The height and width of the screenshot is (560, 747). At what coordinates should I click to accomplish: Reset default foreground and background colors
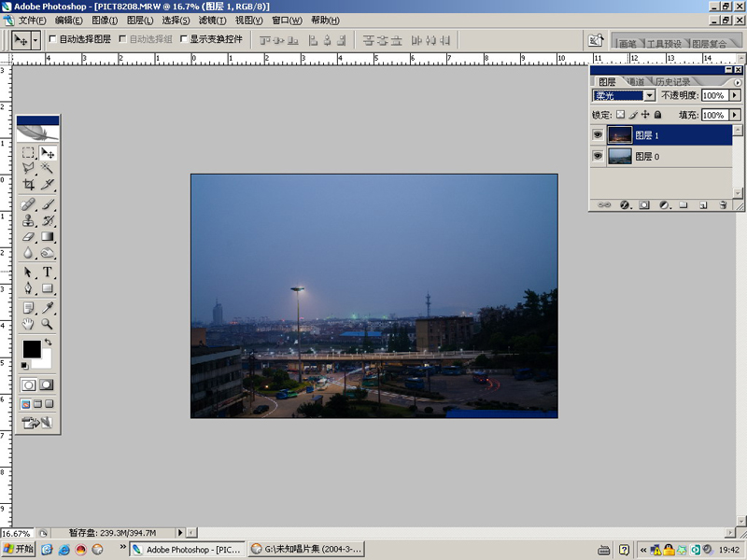click(x=25, y=366)
